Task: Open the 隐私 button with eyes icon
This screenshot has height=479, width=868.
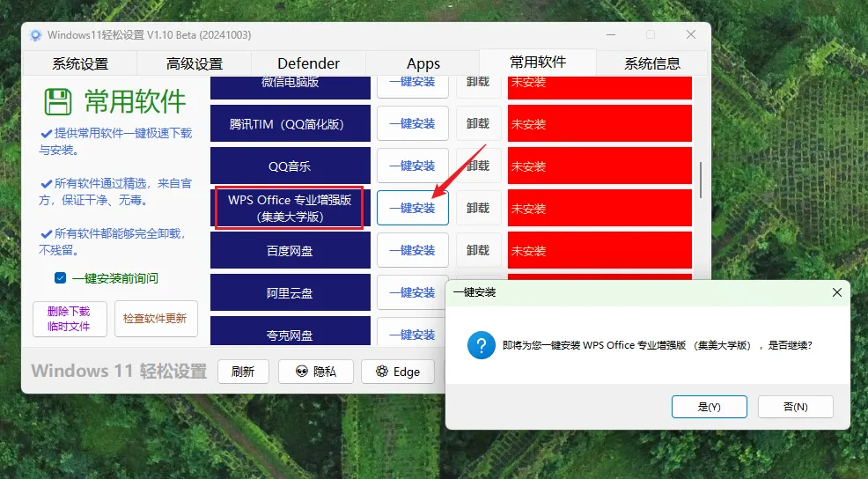Action: click(x=315, y=372)
